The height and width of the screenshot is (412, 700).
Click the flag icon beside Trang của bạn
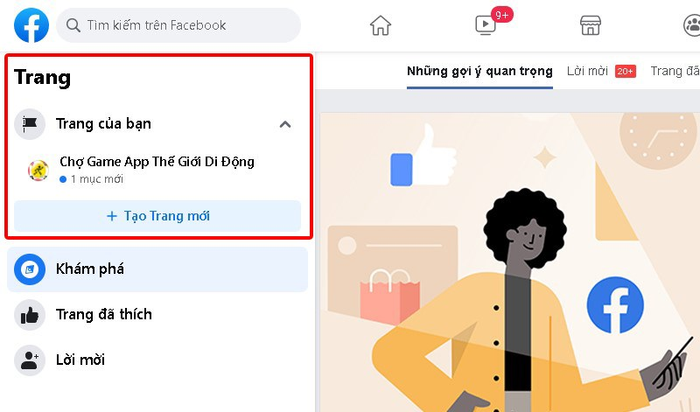29,124
